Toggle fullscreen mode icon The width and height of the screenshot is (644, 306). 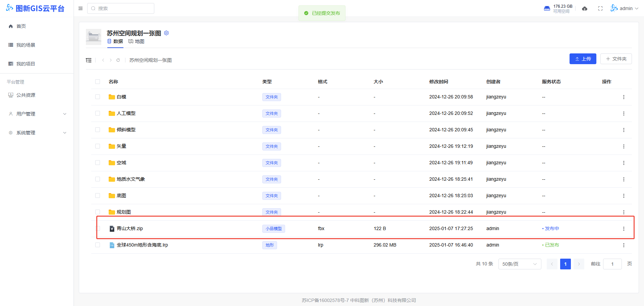point(600,8)
